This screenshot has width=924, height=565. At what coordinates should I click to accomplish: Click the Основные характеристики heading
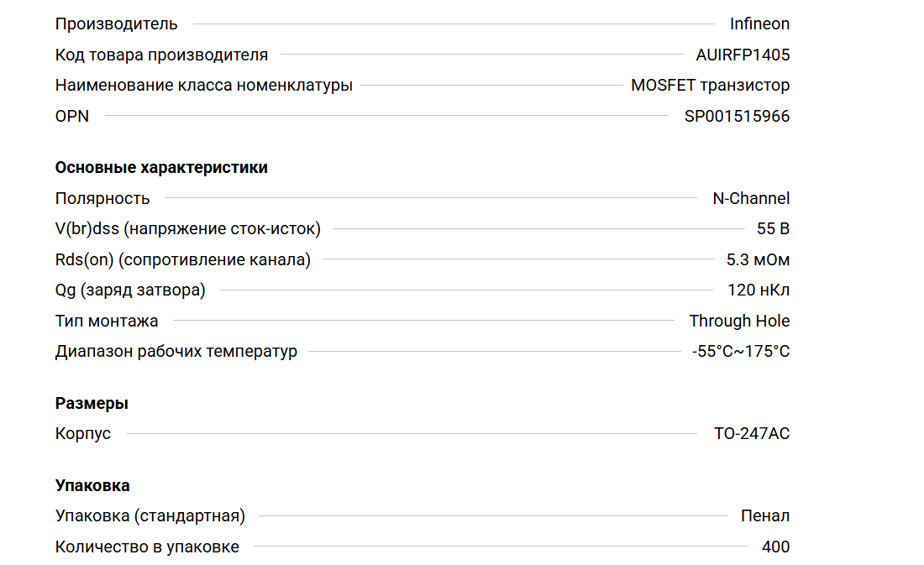[161, 167]
